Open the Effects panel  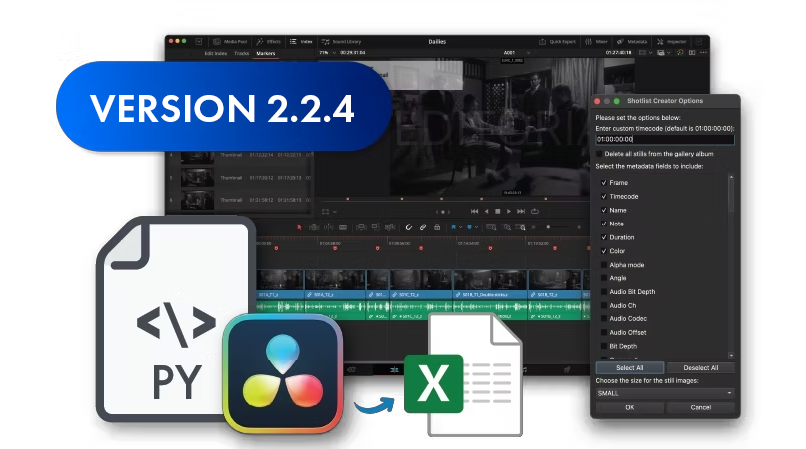(x=269, y=42)
